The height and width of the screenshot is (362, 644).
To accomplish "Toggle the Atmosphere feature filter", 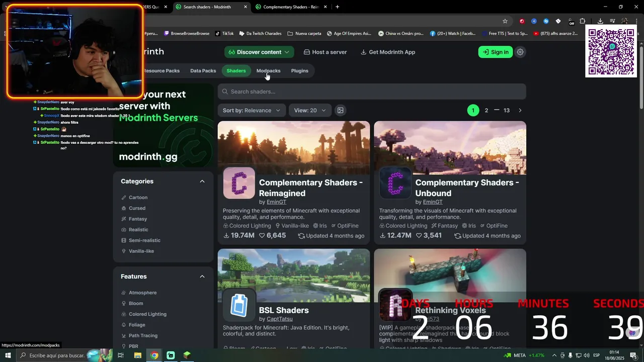I will pos(139,293).
